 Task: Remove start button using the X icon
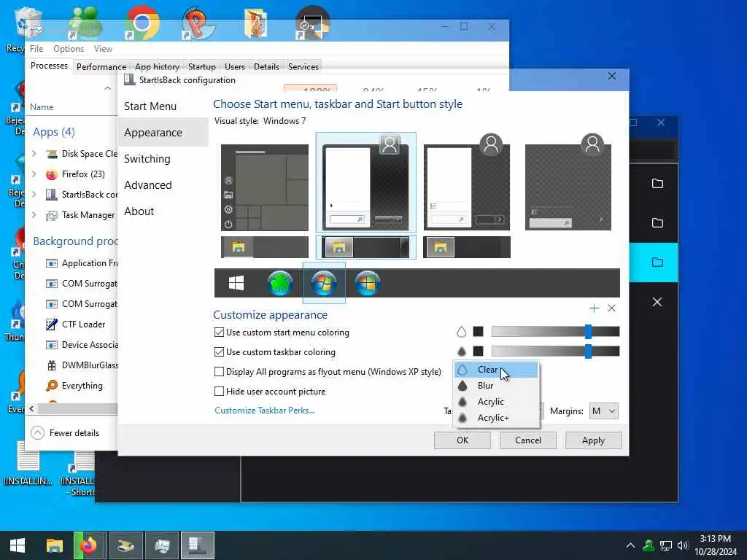coord(612,308)
